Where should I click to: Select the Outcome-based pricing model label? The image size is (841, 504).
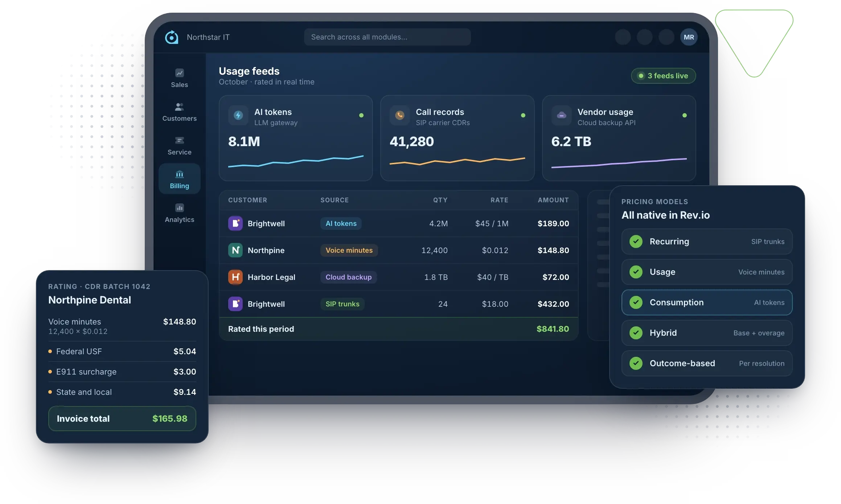(682, 363)
